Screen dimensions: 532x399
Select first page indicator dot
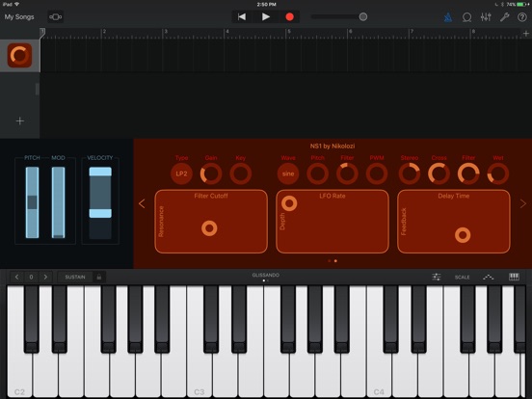pyautogui.click(x=329, y=261)
